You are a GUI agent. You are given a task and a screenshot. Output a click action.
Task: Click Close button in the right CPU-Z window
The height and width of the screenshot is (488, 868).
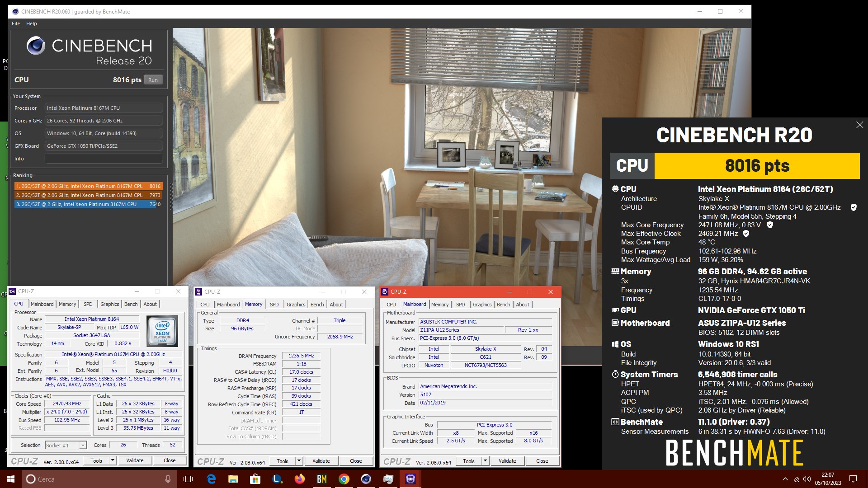click(542, 461)
